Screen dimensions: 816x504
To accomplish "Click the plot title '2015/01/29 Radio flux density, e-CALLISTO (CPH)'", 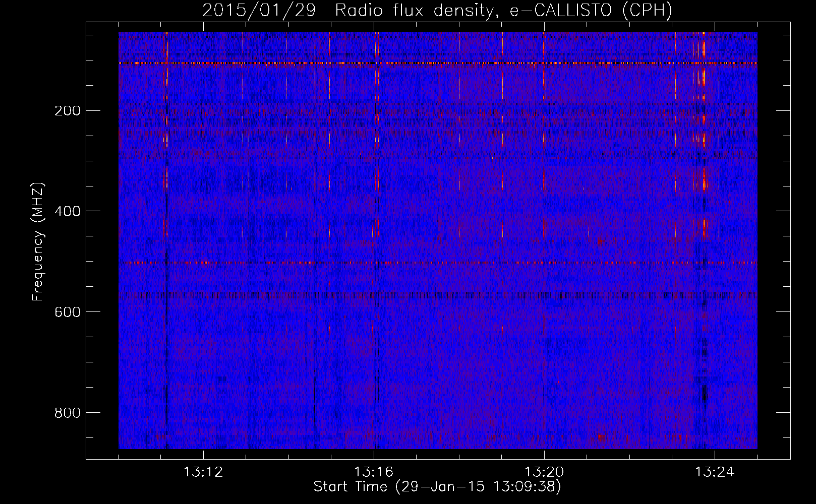I will pos(437,10).
